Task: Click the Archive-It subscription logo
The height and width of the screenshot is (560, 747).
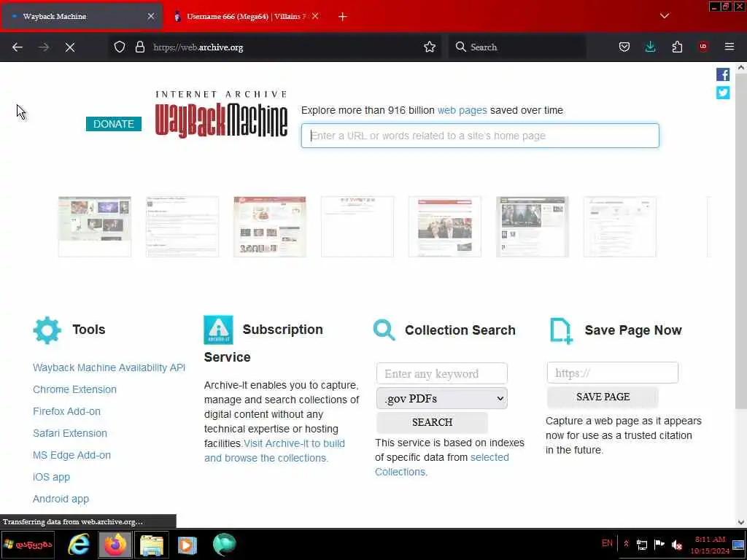Action: click(218, 330)
